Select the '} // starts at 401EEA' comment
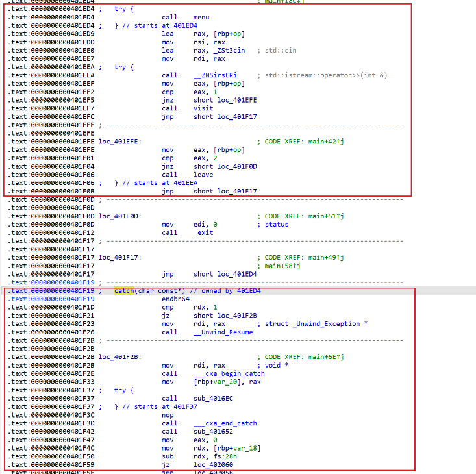This screenshot has width=476, height=474. [x=156, y=183]
